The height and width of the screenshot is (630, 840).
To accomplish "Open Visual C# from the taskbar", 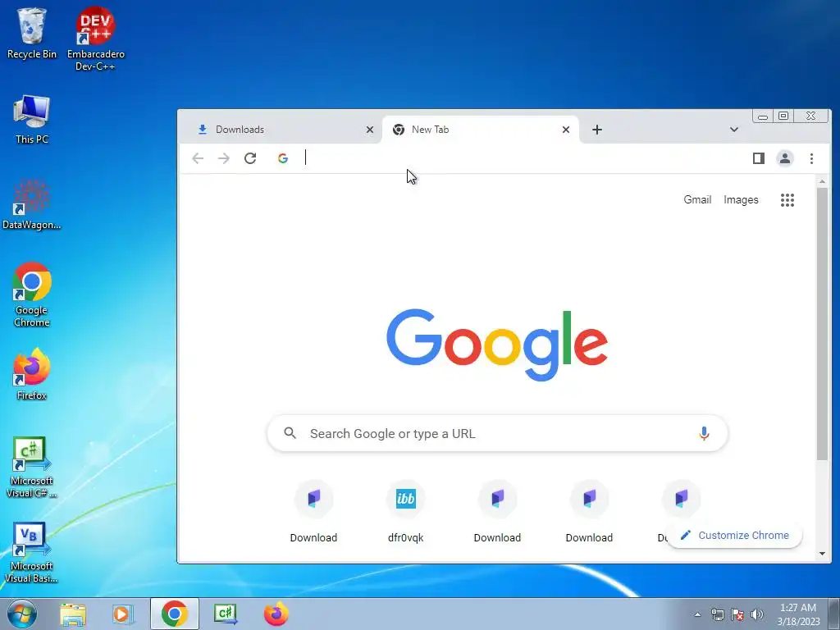I will coord(225,614).
